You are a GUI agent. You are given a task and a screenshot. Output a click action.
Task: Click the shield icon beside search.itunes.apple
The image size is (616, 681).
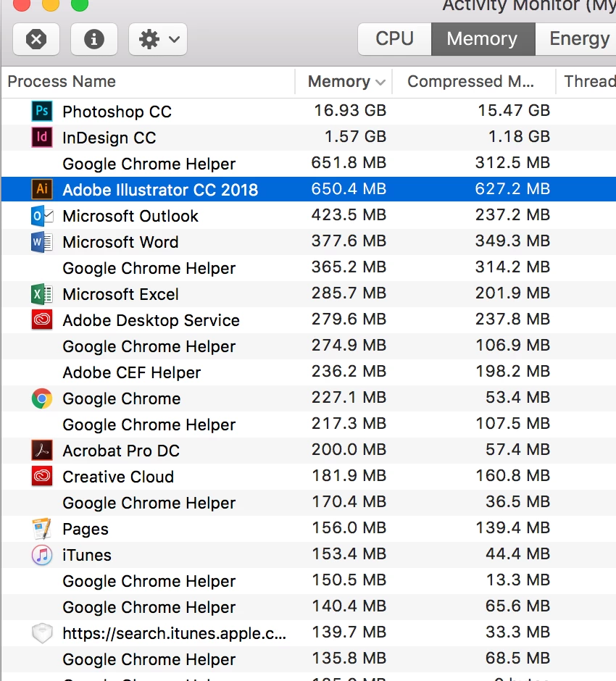coord(42,633)
